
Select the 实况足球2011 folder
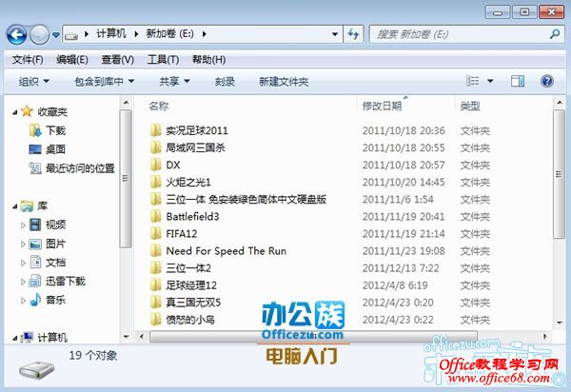coord(189,130)
